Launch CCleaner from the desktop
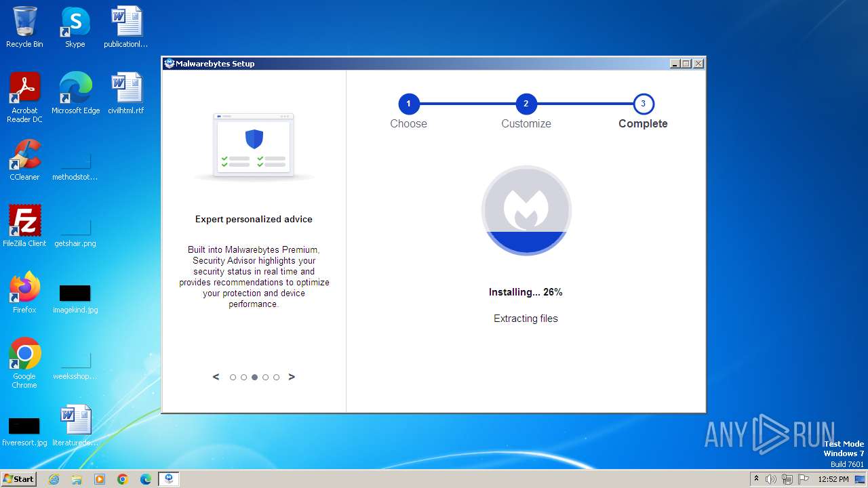The width and height of the screenshot is (868, 488). [x=24, y=160]
